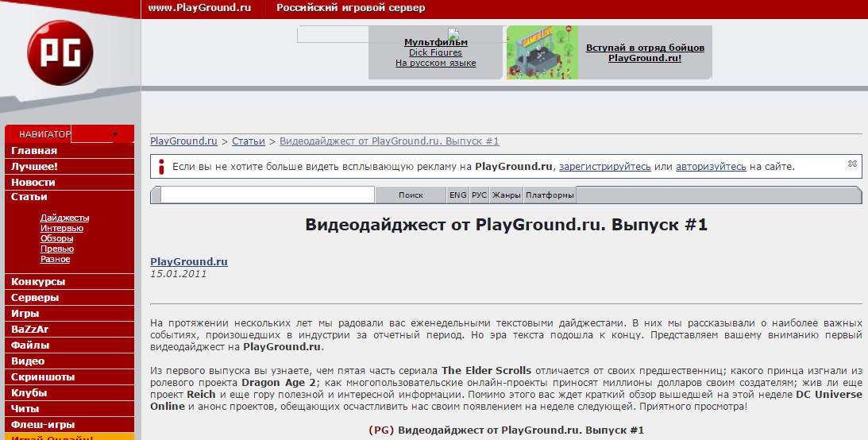868x440 pixels.
Task: Toggle the ENG filter button
Action: (x=457, y=195)
